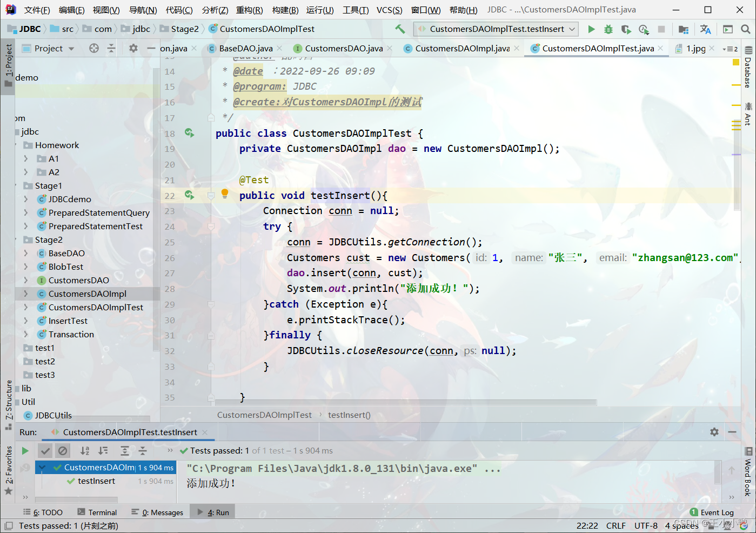The image size is (756, 533).
Task: Fold the testInsert method at line 22
Action: (211, 195)
